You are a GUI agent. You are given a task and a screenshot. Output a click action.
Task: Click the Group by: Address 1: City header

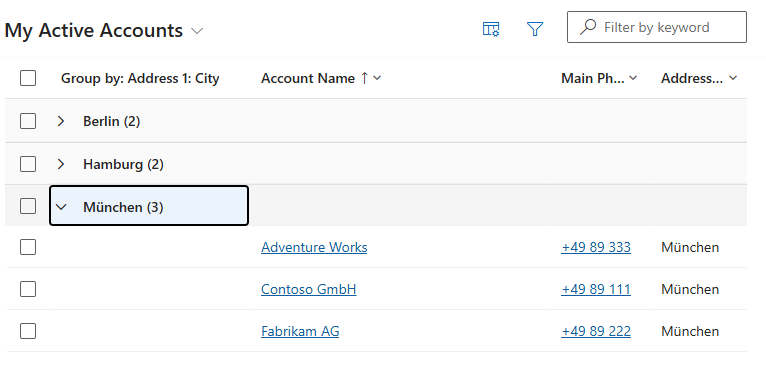click(140, 78)
